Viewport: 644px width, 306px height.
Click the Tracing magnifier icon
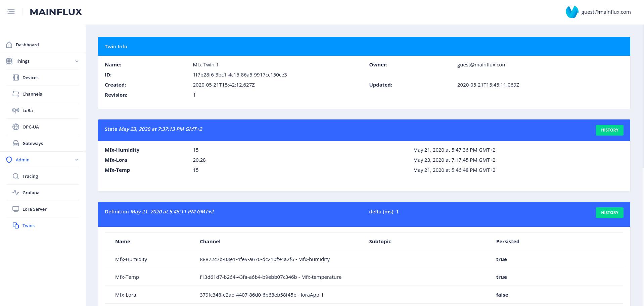click(15, 176)
